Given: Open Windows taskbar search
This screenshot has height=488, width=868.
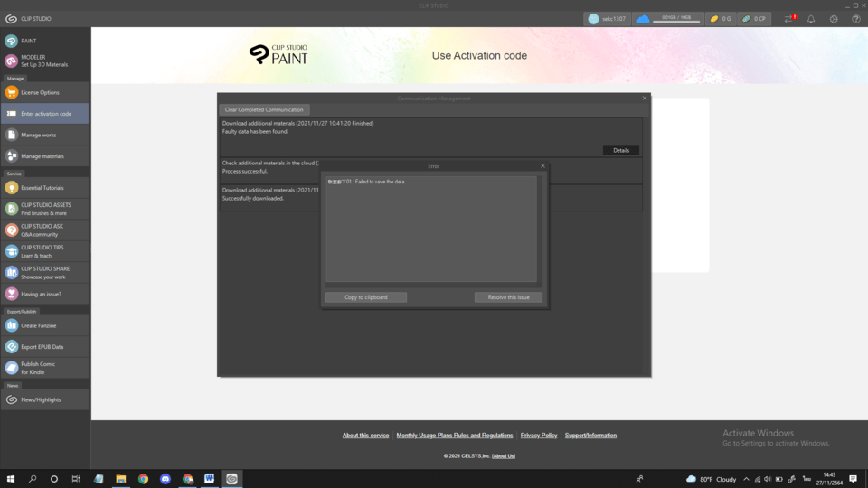Looking at the screenshot, I should pos(33,479).
